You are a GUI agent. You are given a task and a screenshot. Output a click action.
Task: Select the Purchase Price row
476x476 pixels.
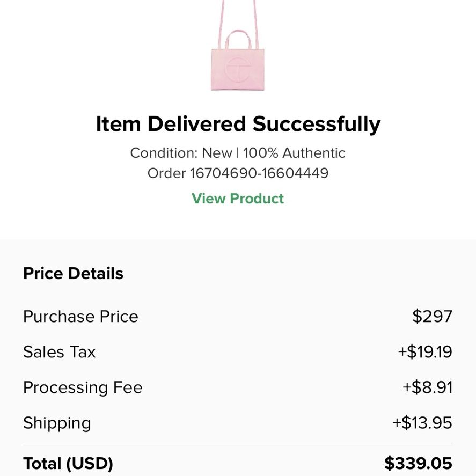tap(80, 316)
